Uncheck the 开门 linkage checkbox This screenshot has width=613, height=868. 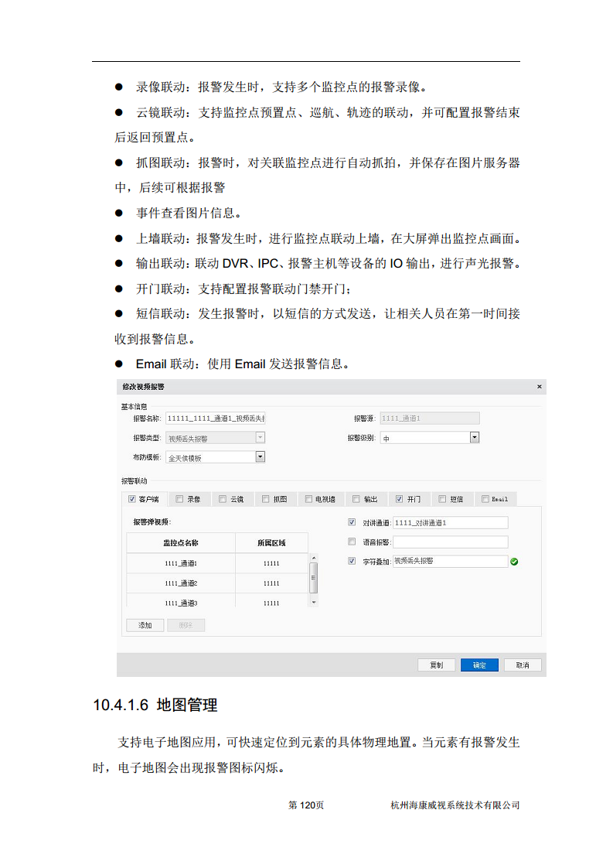pos(400,499)
